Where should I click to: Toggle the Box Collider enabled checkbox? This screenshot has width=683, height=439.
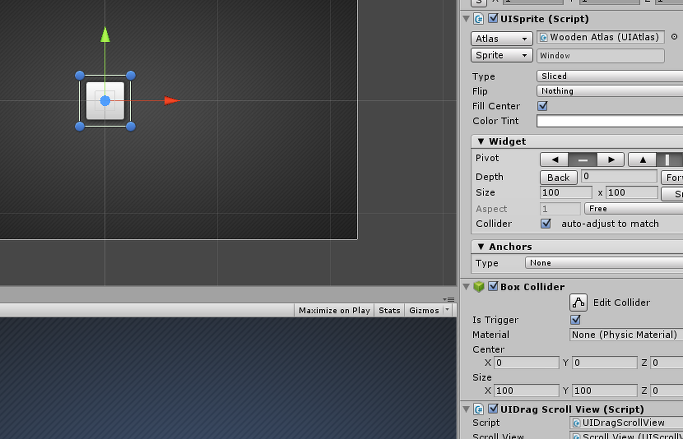point(493,286)
